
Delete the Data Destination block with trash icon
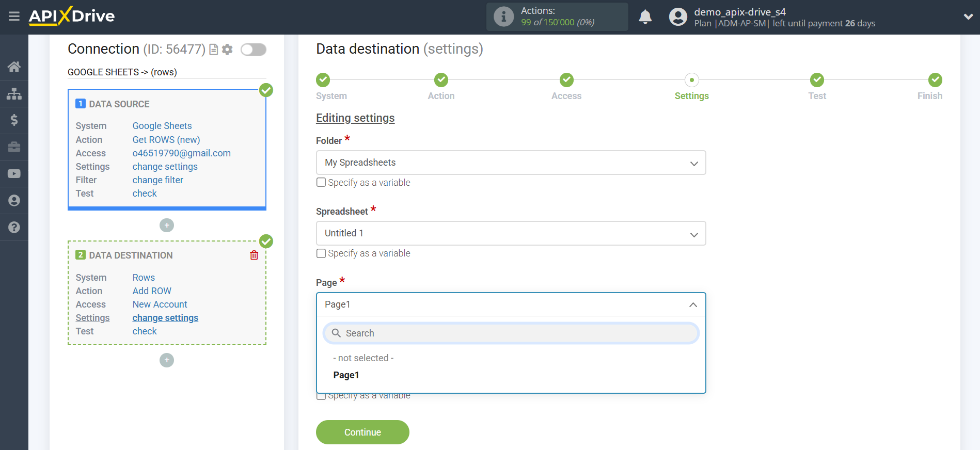(254, 255)
